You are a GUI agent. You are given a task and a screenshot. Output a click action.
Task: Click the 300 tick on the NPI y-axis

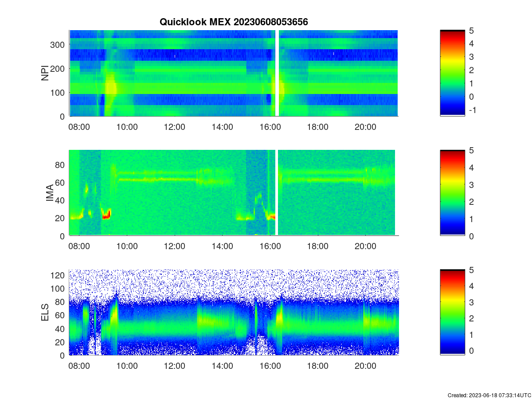(58, 44)
